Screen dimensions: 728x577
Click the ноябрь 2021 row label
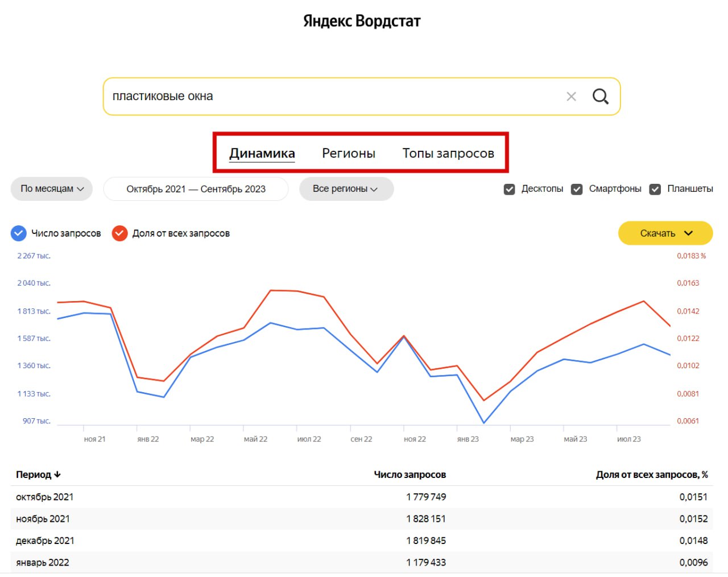point(43,519)
